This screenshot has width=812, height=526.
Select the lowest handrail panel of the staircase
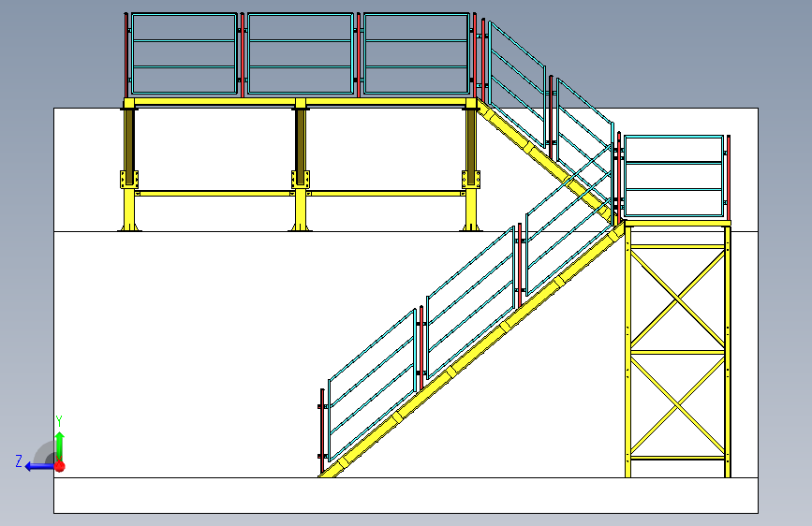373,386
